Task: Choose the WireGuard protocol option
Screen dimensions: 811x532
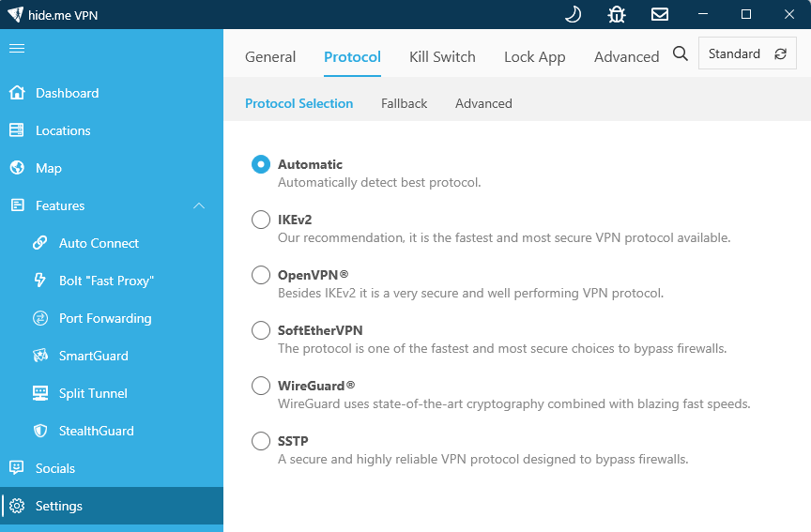Action: click(260, 386)
